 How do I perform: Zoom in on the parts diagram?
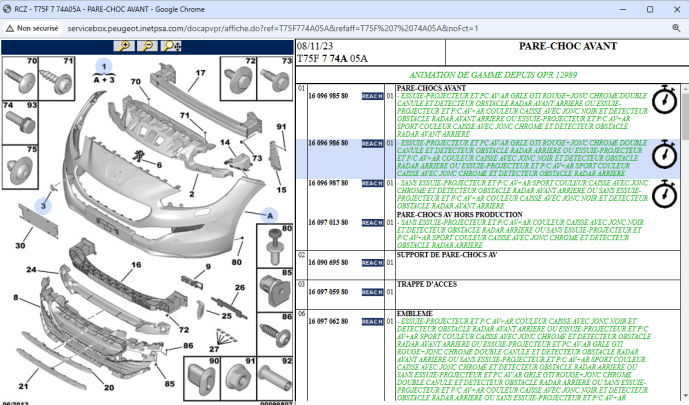(x=124, y=46)
